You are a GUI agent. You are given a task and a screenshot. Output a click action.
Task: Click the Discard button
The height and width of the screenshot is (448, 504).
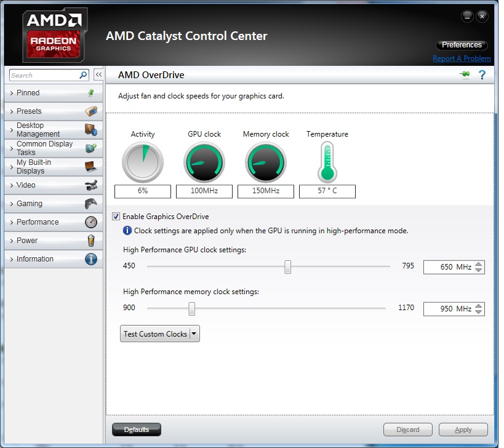[407, 430]
